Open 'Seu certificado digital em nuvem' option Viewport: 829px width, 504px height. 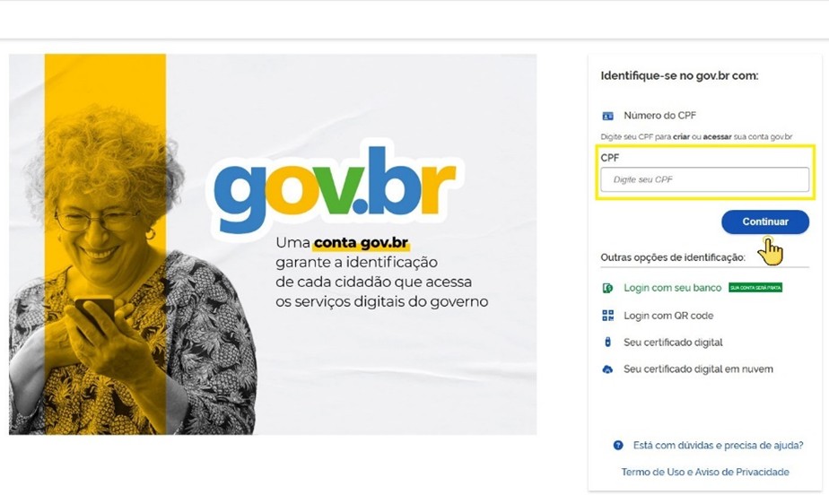[x=698, y=369]
